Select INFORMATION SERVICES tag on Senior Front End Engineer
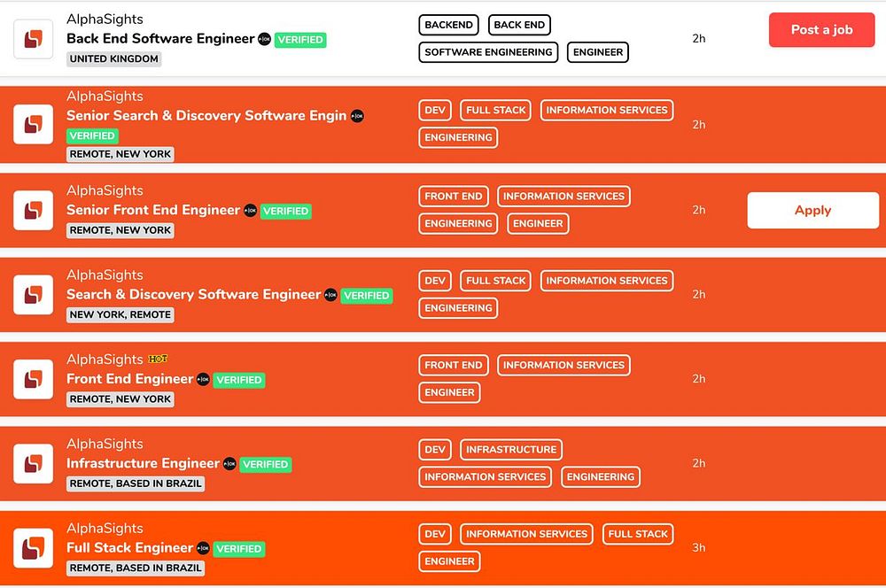The image size is (886, 588). [563, 196]
